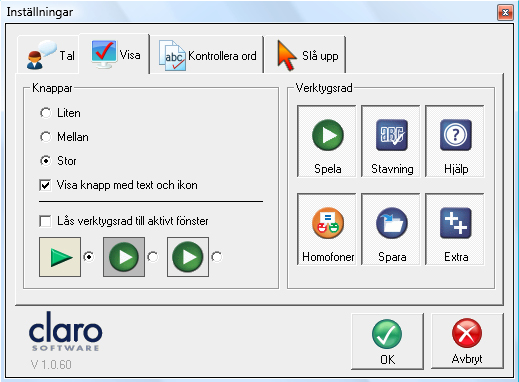Click the Extra toolbar button
519x382 pixels.
(455, 229)
